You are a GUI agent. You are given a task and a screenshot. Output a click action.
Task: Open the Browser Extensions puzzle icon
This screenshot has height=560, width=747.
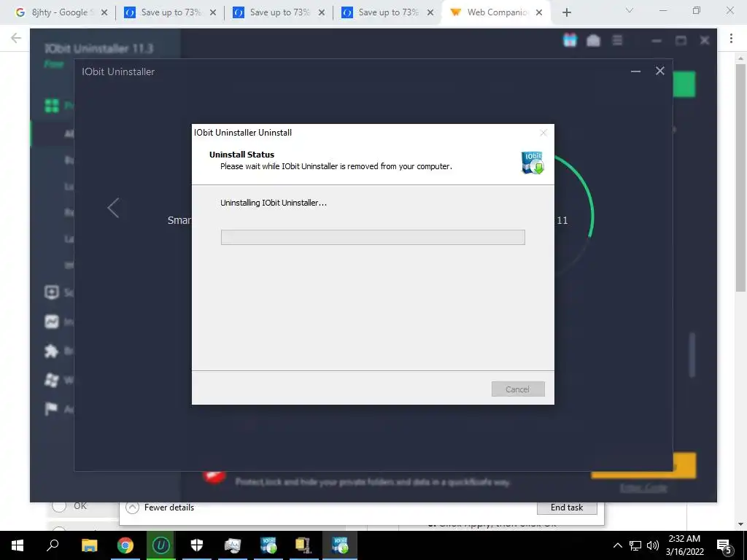(52, 351)
